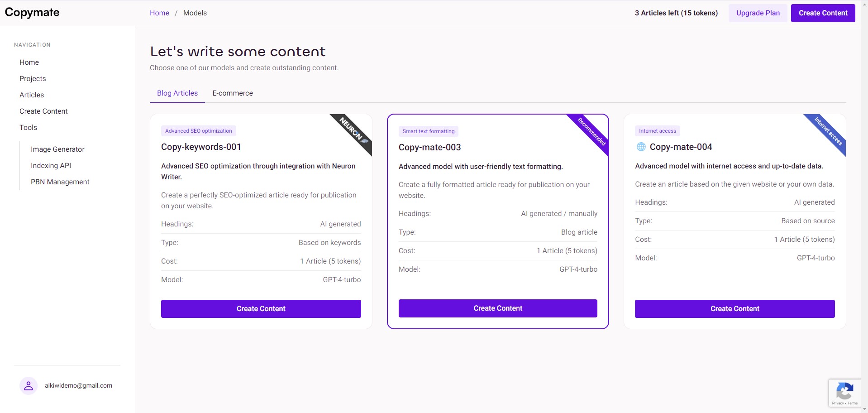Click the user profile avatar icon
This screenshot has width=868, height=413.
[x=29, y=386]
